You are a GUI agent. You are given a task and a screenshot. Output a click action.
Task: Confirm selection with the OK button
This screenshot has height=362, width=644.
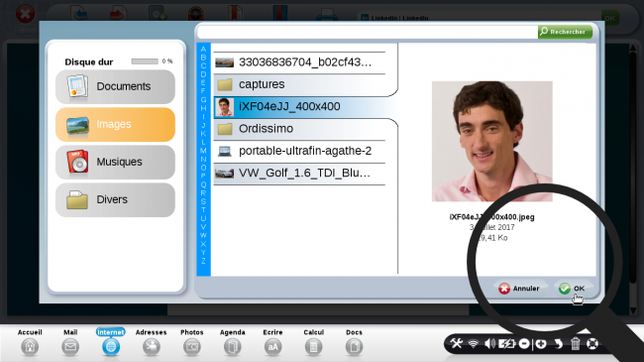(x=572, y=289)
